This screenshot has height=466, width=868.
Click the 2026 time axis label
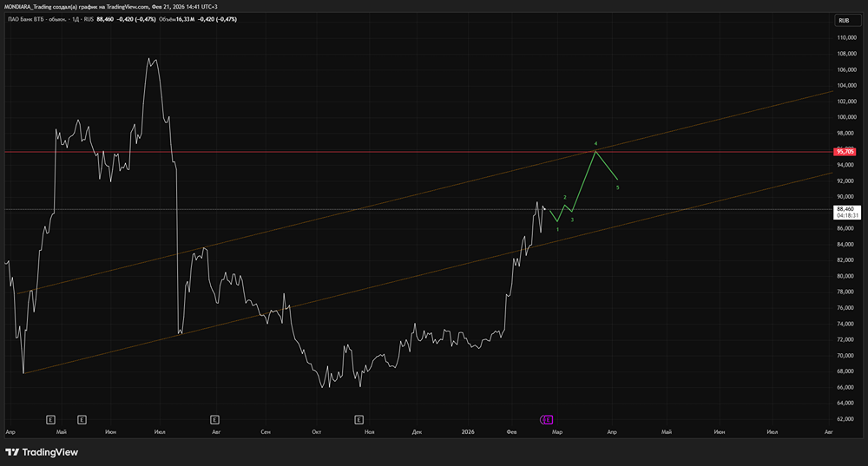468,431
